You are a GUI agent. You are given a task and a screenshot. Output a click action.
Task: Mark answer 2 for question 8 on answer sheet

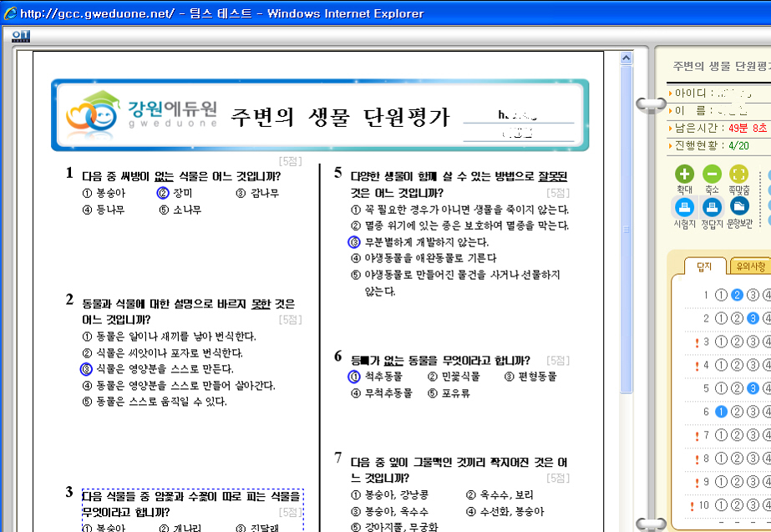tap(737, 459)
